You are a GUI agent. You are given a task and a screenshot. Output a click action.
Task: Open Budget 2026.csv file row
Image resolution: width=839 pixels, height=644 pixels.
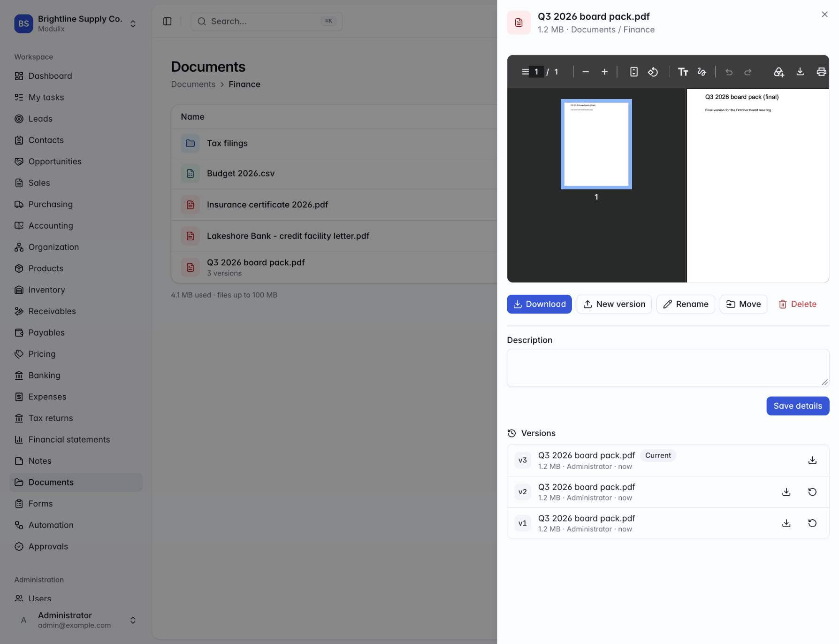click(x=334, y=174)
